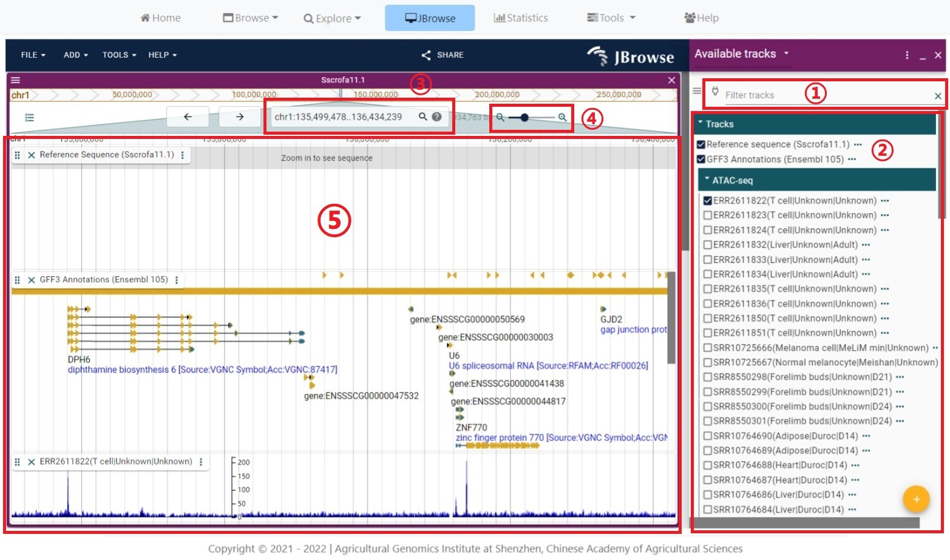
Task: Click the zoom out magnifier icon
Action: tap(500, 117)
